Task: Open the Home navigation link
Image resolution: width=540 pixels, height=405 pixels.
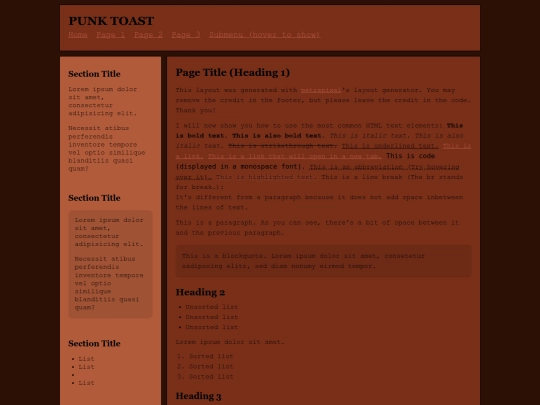Action: coord(78,35)
